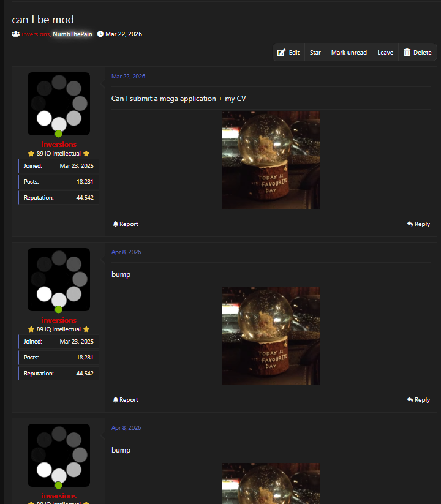Star this conversation
Viewport: 441px width, 504px height.
pos(315,53)
